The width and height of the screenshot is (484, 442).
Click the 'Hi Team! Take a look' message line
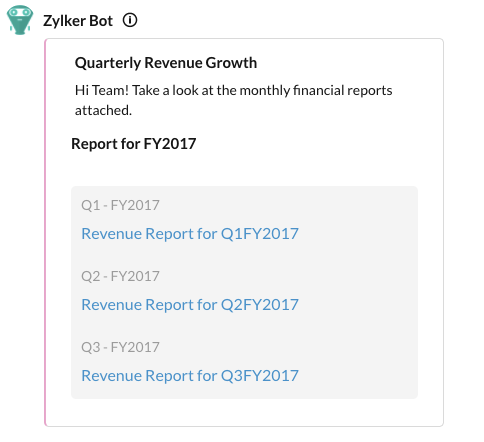coord(233,90)
